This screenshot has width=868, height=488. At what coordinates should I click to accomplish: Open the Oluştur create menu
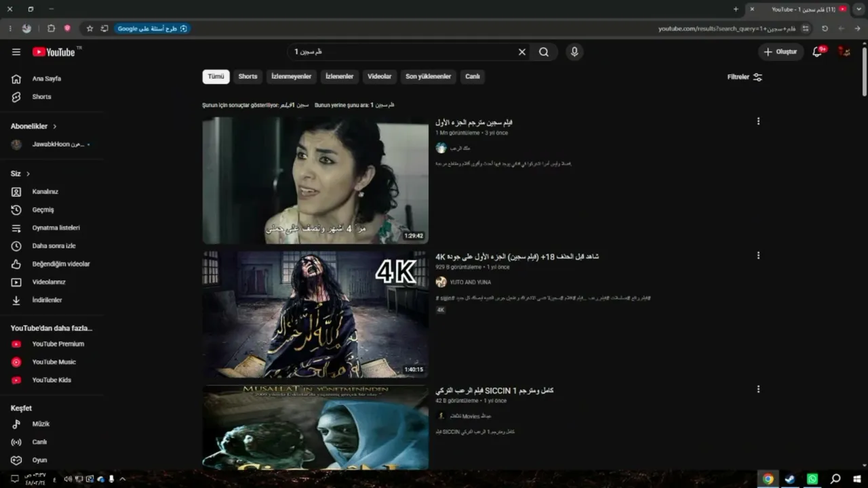(x=781, y=52)
